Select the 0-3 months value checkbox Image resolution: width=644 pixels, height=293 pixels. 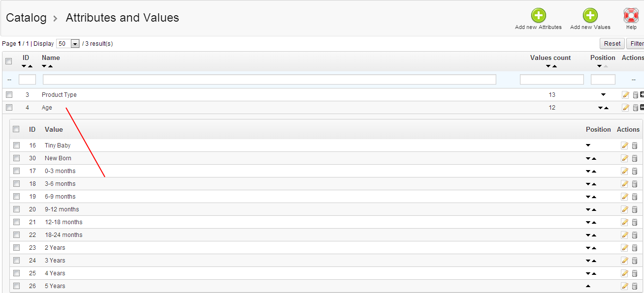tap(16, 171)
